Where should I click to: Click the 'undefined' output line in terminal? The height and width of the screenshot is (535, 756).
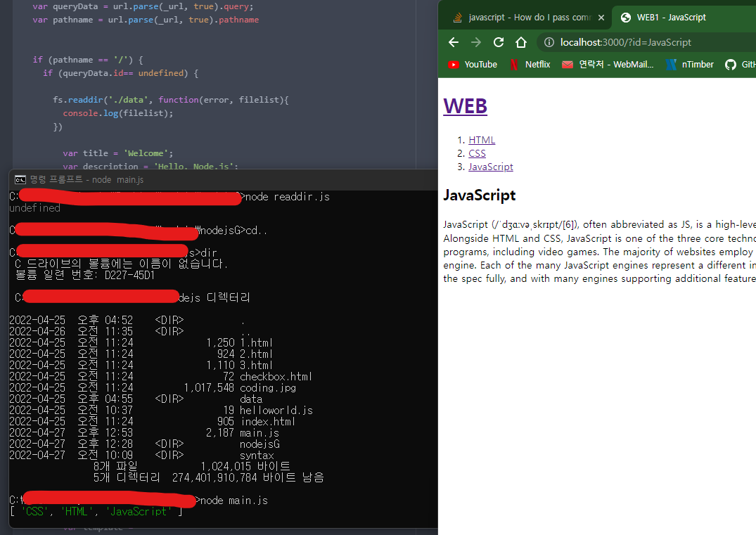click(34, 208)
